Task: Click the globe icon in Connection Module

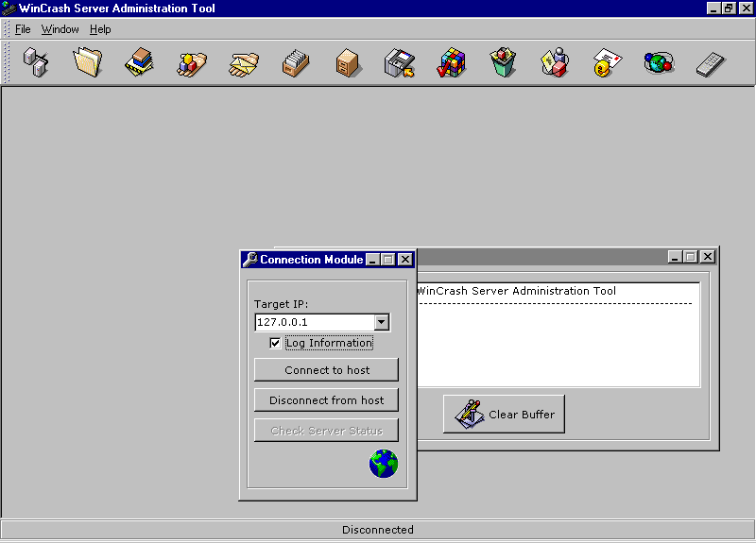Action: coord(383,464)
